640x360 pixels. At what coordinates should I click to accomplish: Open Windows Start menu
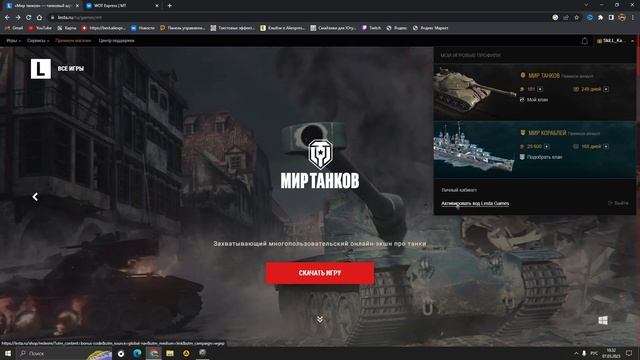tap(8, 353)
